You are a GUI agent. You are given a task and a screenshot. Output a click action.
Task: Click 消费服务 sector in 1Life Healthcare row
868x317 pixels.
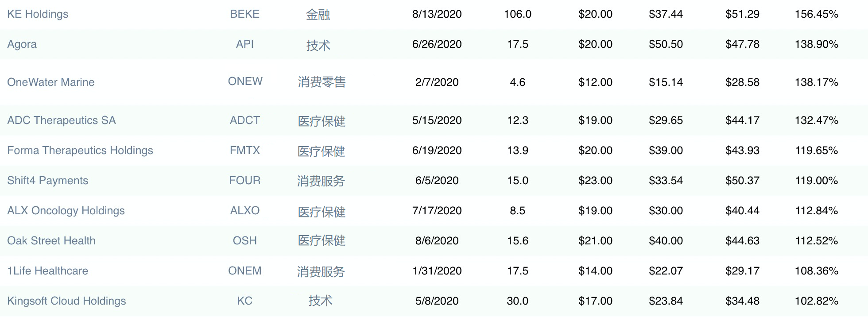(321, 271)
